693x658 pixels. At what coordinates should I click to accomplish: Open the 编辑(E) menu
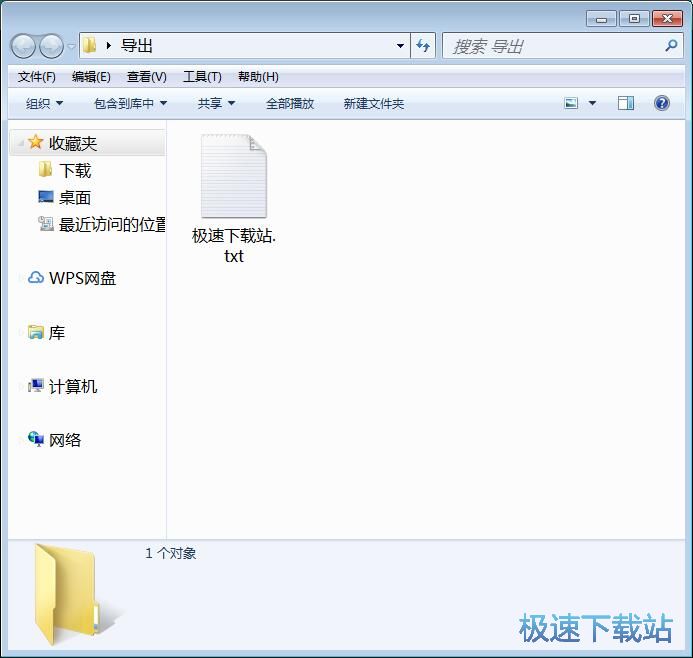91,77
